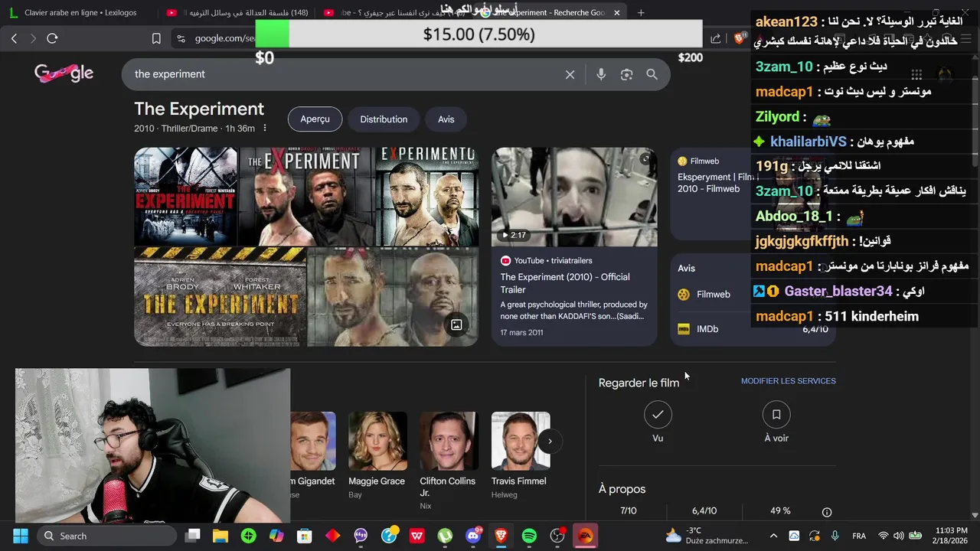Open Task View on the taskbar

(x=193, y=536)
